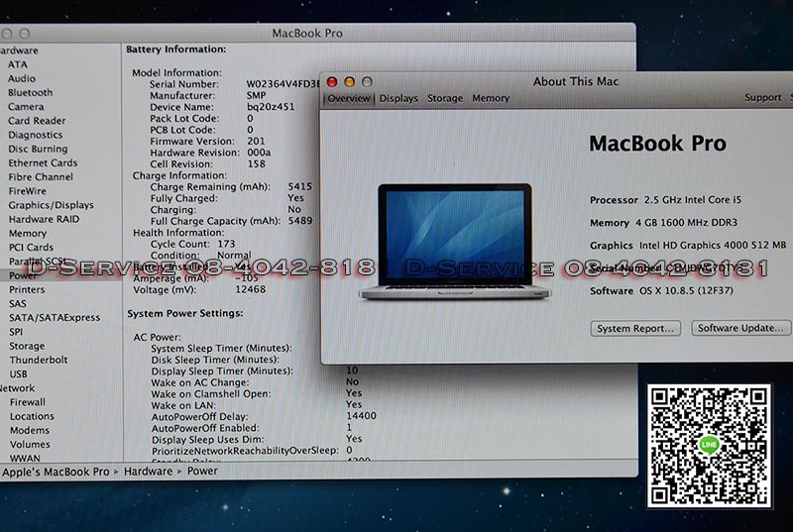Click the Firmware Version value 201
The height and width of the screenshot is (532, 793).
point(256,142)
